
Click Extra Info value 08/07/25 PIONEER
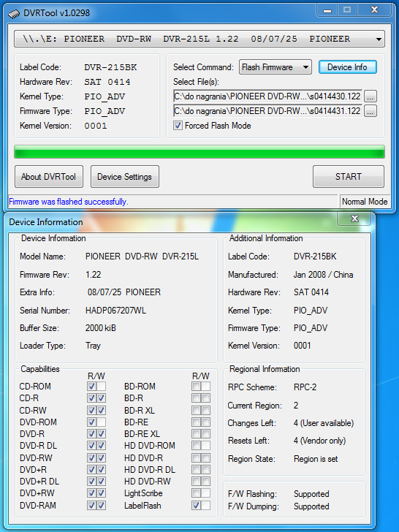[124, 292]
